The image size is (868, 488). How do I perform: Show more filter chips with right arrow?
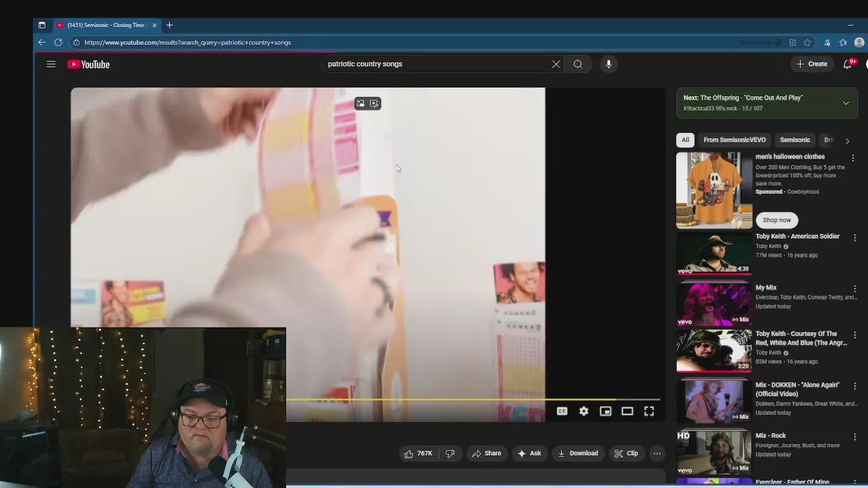pos(847,141)
